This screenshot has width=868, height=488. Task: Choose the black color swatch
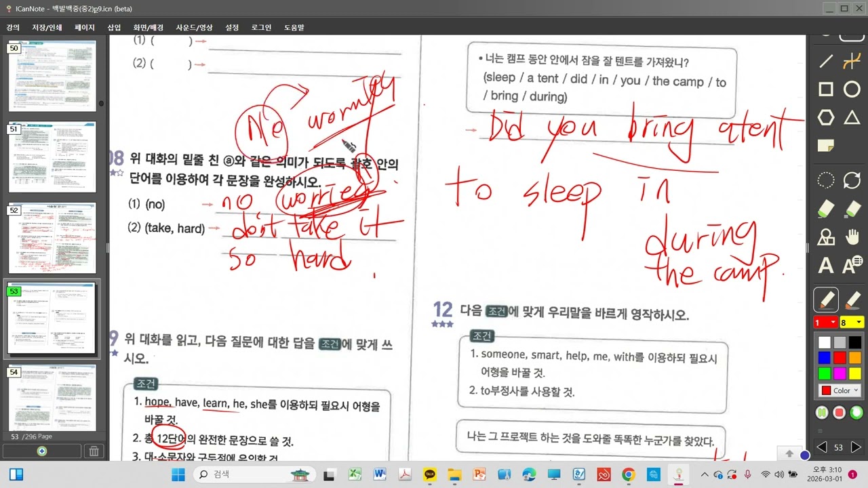855,342
